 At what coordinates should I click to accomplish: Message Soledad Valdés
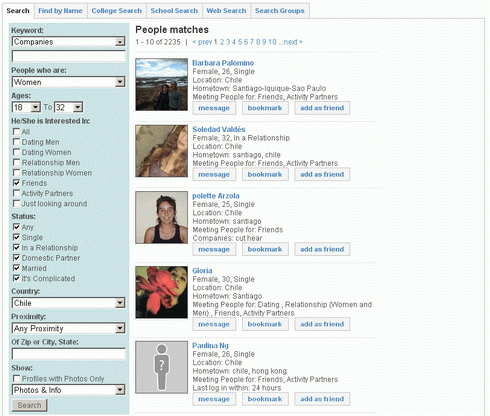pyautogui.click(x=214, y=174)
